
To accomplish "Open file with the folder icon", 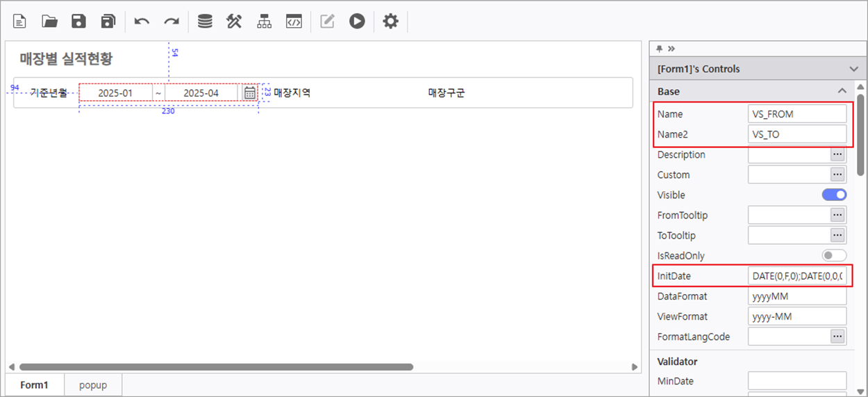I will [49, 22].
